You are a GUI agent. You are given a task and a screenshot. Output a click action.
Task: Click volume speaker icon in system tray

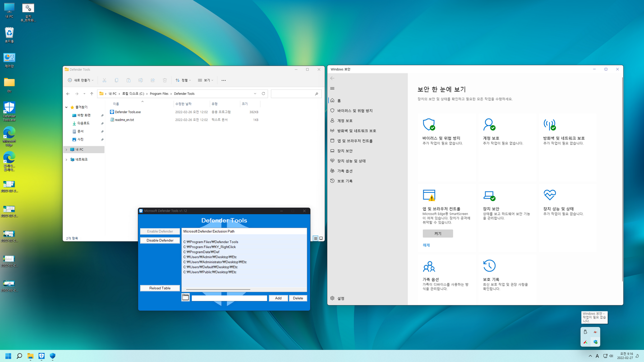(x=611, y=356)
